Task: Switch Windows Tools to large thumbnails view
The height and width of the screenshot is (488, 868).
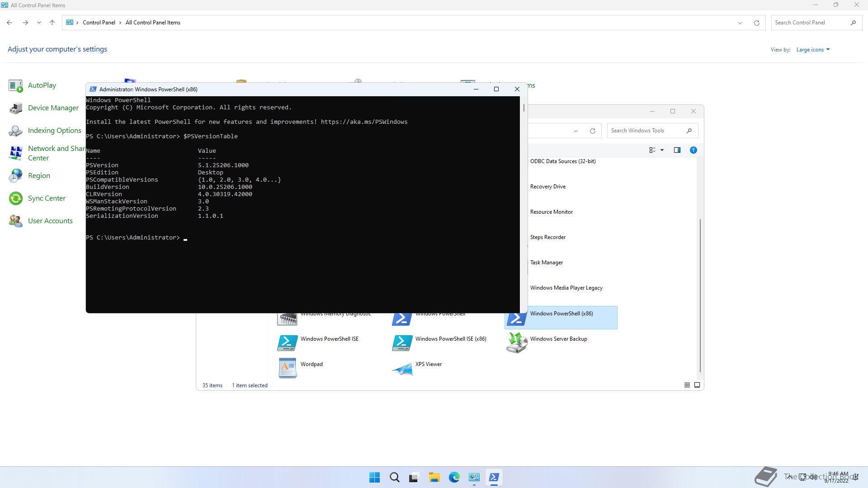Action: [697, 385]
